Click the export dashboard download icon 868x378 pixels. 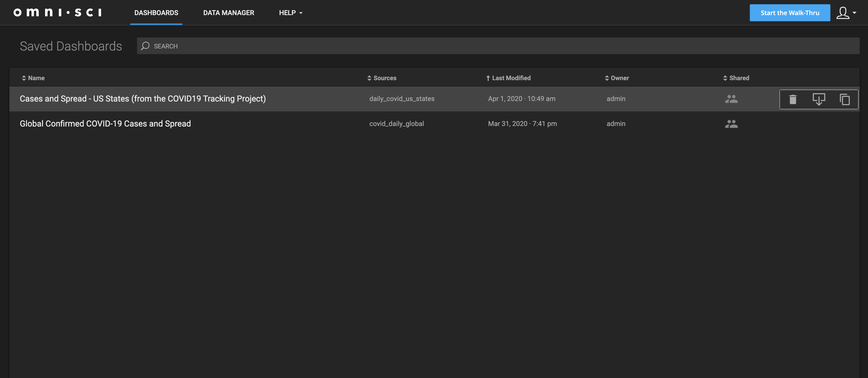[819, 99]
